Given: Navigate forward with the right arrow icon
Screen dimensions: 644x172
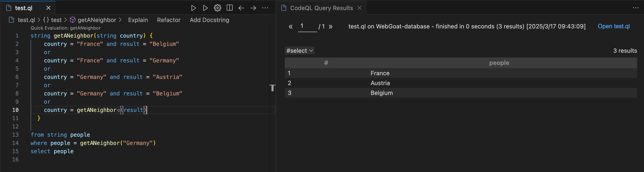Looking at the screenshot, I should [253, 8].
